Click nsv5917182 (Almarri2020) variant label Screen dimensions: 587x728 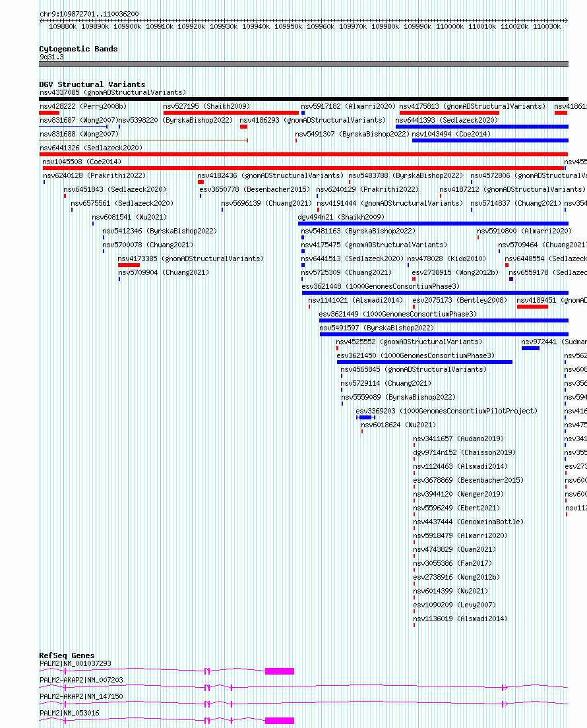(x=348, y=107)
